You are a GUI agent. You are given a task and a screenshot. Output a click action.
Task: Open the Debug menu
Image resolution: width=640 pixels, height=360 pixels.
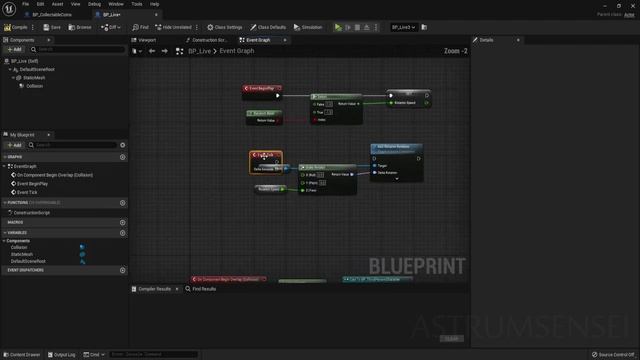click(x=94, y=4)
